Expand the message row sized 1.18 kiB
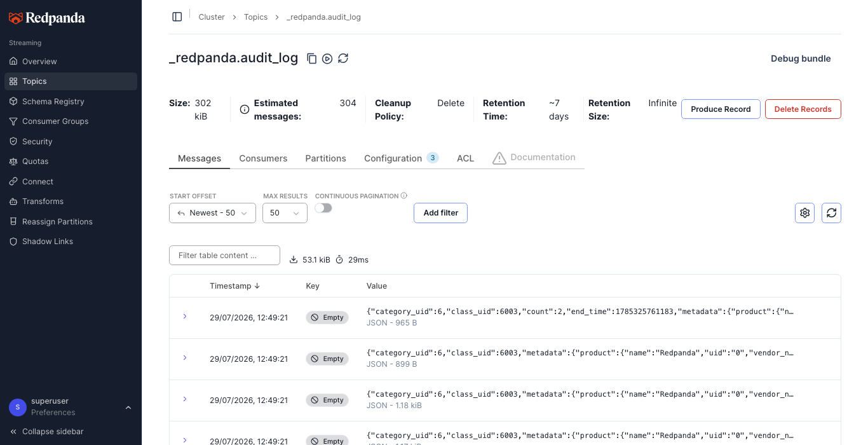 185,399
